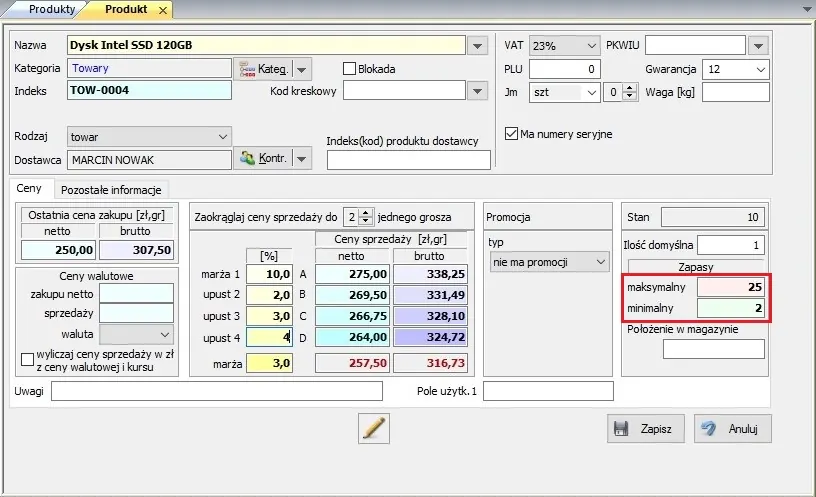The width and height of the screenshot is (816, 497).
Task: Click the Stan 10 stock field
Action: pos(713,217)
